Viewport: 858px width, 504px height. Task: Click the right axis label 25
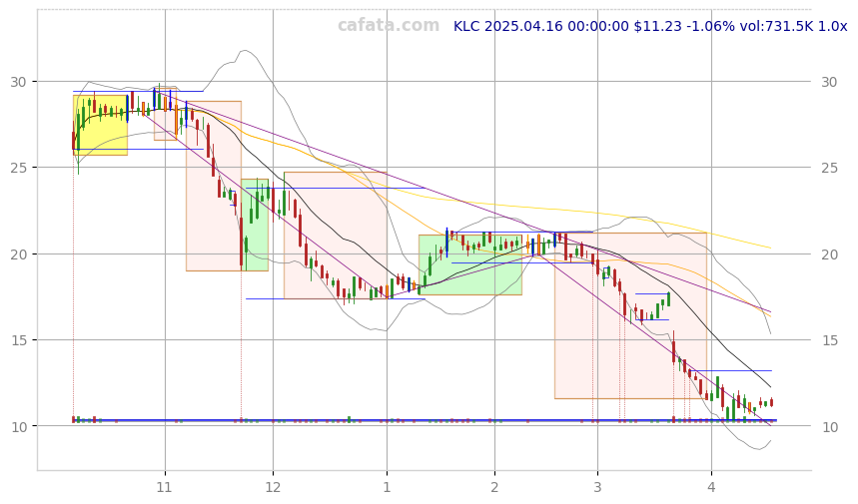pos(830,168)
